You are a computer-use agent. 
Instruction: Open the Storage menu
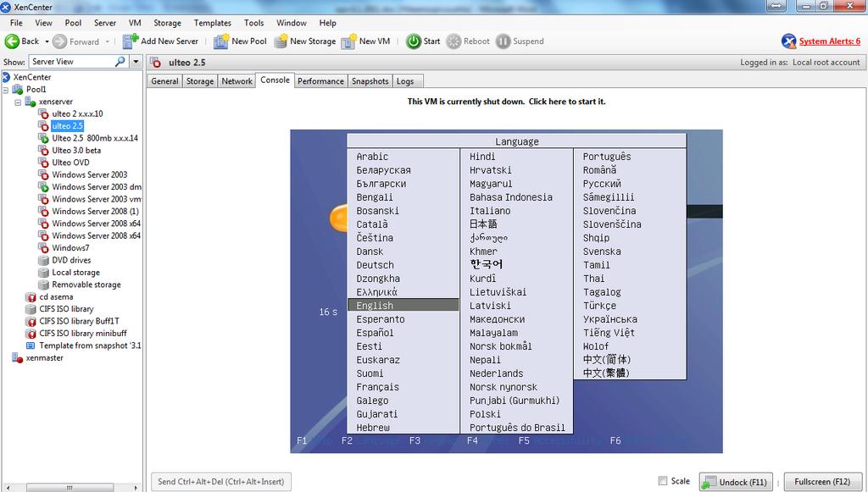pos(167,23)
